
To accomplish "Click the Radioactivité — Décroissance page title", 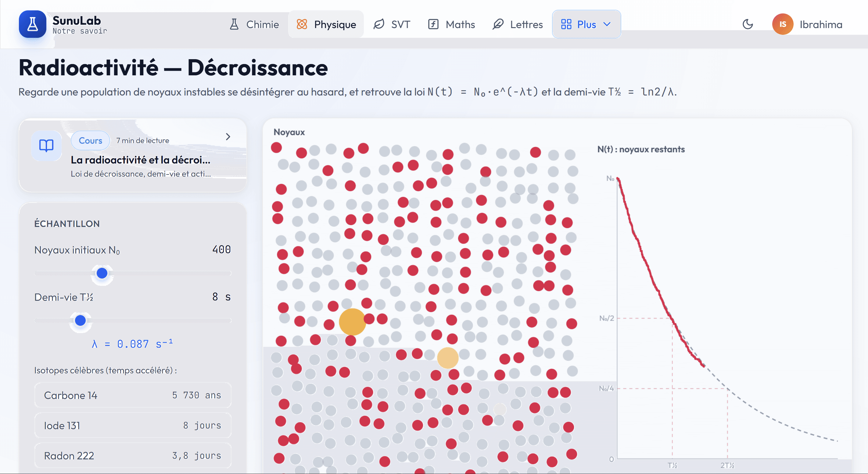I will point(173,68).
